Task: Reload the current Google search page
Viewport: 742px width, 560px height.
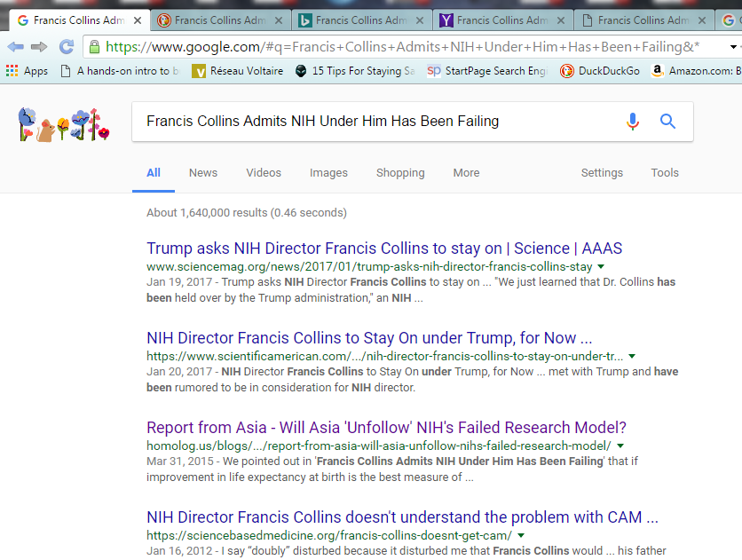Action: pyautogui.click(x=67, y=47)
